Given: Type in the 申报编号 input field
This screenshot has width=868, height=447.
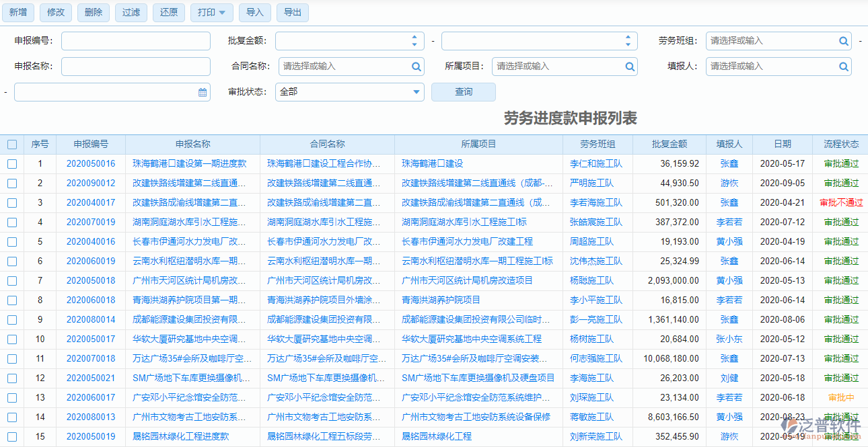Looking at the screenshot, I should [135, 40].
